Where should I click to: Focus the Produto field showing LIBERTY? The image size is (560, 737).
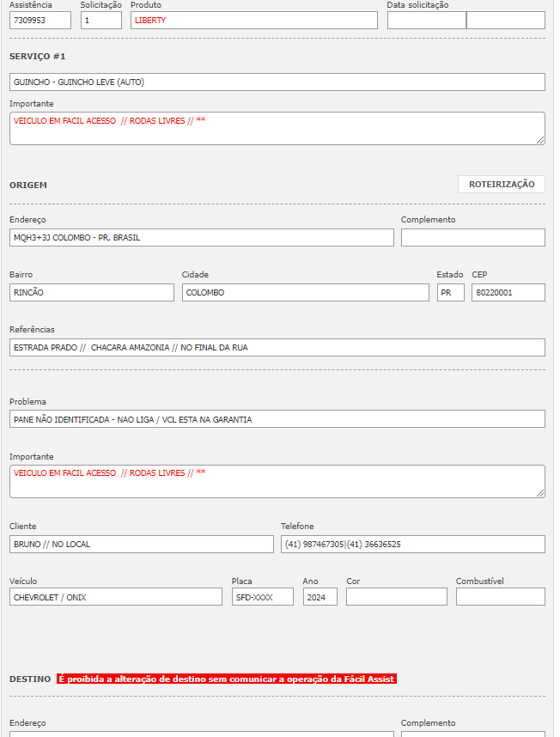[253, 21]
